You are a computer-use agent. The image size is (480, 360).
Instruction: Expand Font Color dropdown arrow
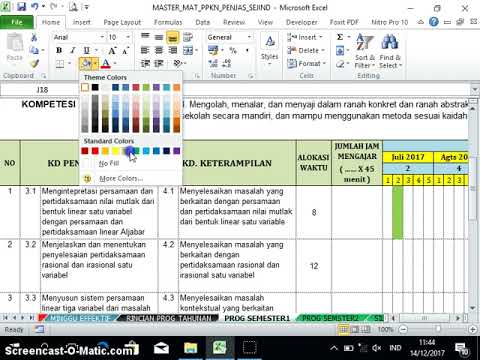(115, 63)
